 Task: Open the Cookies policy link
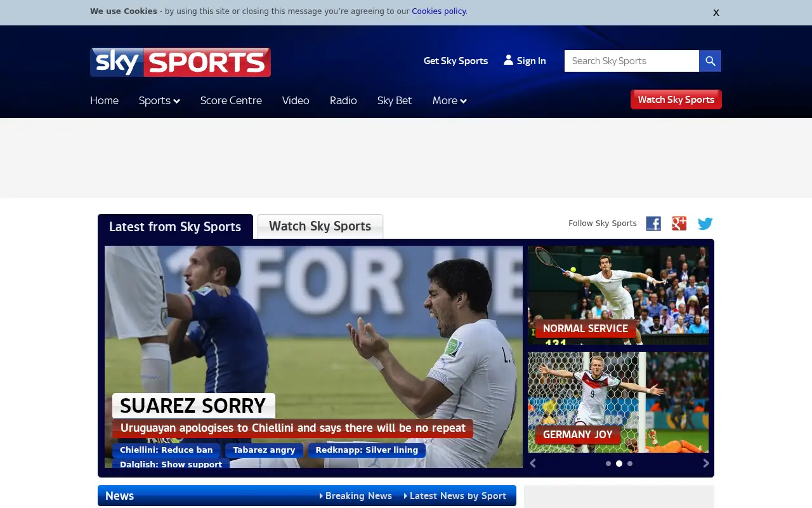(439, 11)
